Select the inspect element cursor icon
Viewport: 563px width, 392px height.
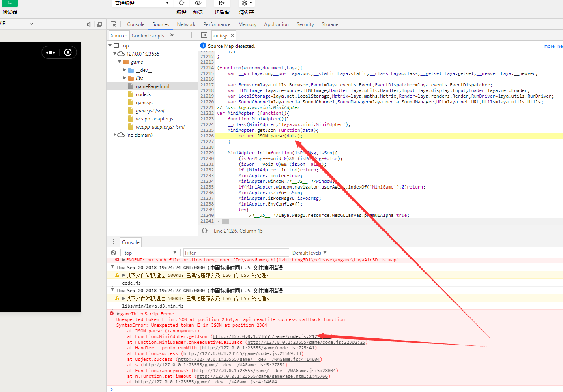(113, 24)
